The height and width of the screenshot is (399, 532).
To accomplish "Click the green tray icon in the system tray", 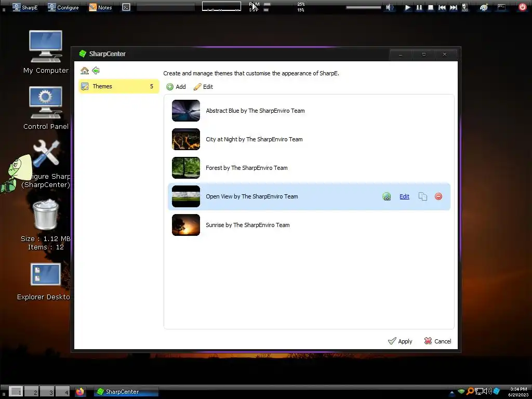I will (461, 392).
